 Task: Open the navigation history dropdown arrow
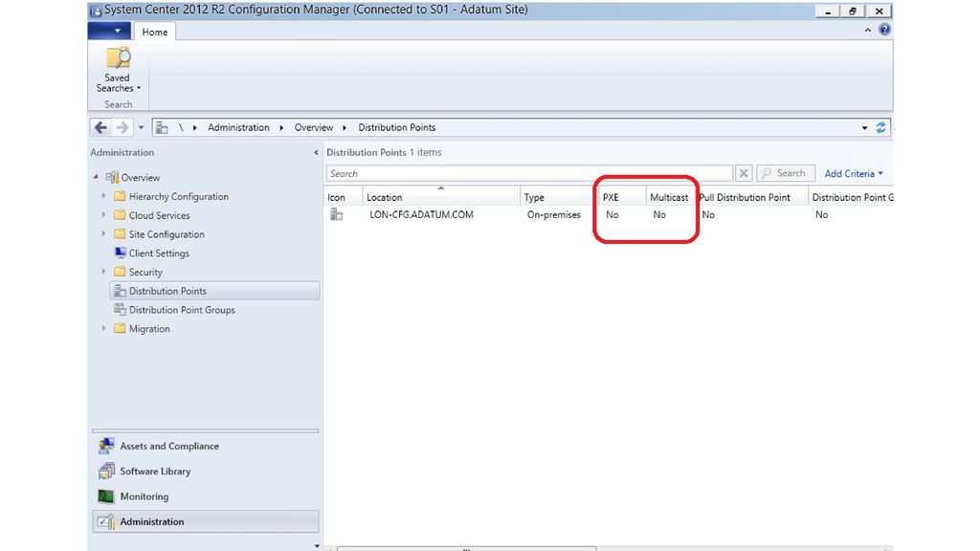[141, 127]
